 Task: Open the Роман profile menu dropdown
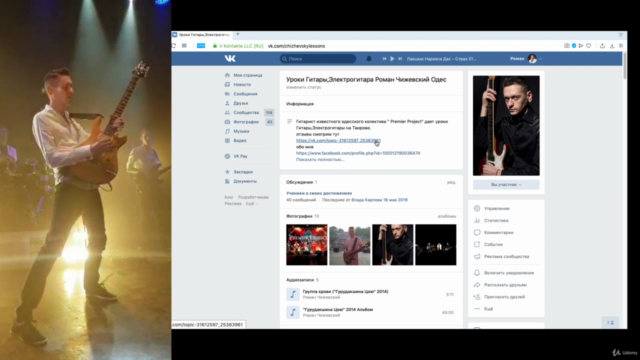click(526, 59)
